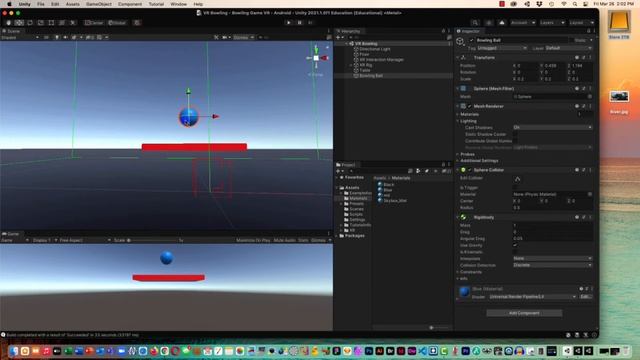Select the Black material asset
The image size is (640, 360).
click(x=386, y=184)
